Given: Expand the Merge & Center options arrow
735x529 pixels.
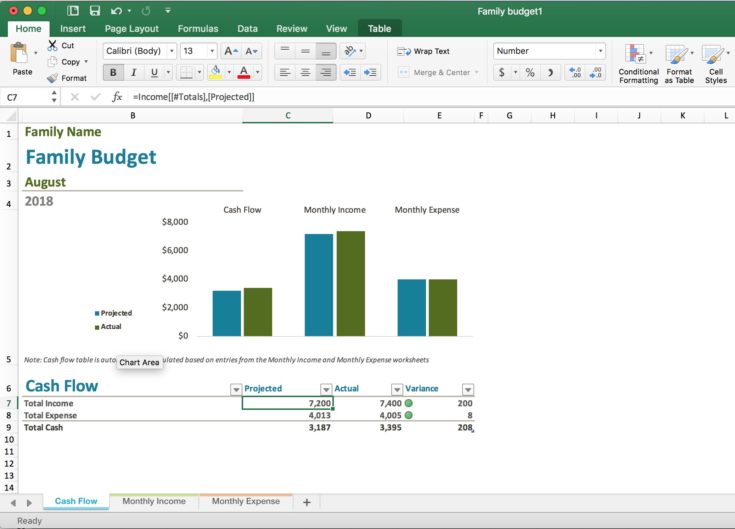Looking at the screenshot, I should 477,72.
